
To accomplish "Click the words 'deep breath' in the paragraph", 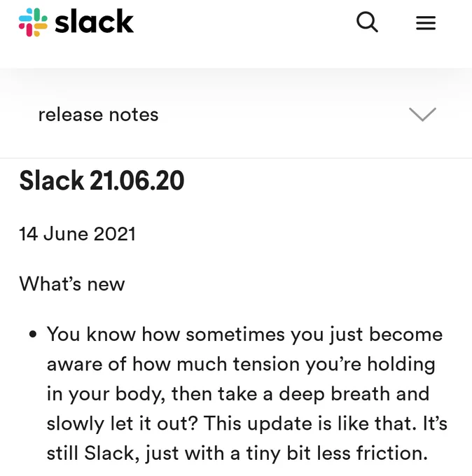I will pos(335,394).
